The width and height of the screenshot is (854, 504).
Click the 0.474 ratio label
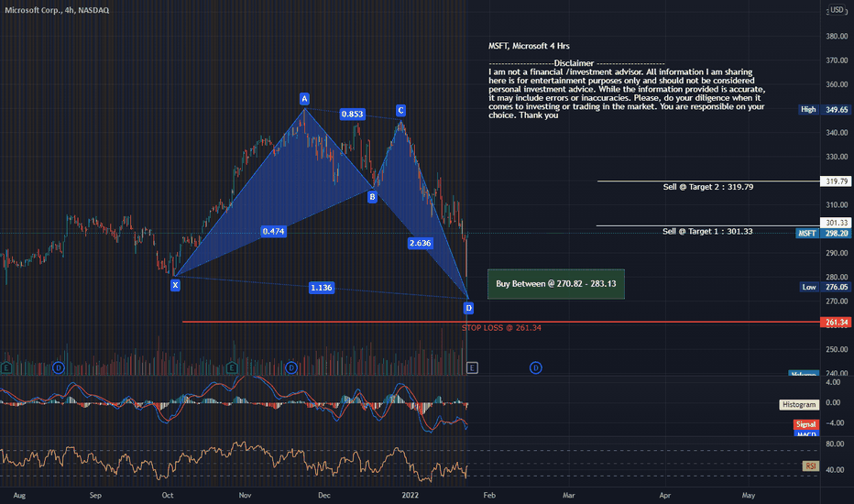273,231
